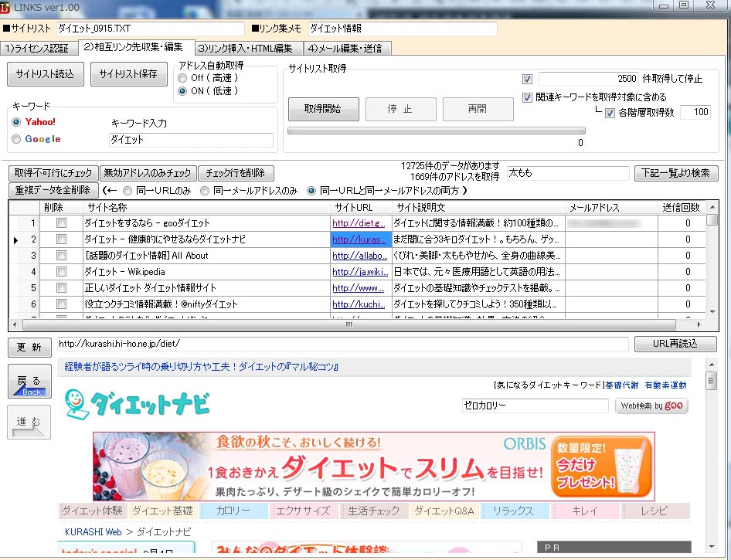731x560 pixels.
Task: Click the LINKS app icon in title bar
Action: pyautogui.click(x=5, y=7)
